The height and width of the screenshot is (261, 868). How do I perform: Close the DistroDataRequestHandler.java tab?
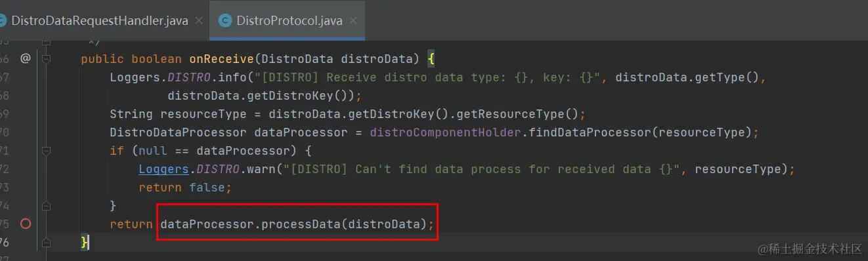pyautogui.click(x=198, y=21)
